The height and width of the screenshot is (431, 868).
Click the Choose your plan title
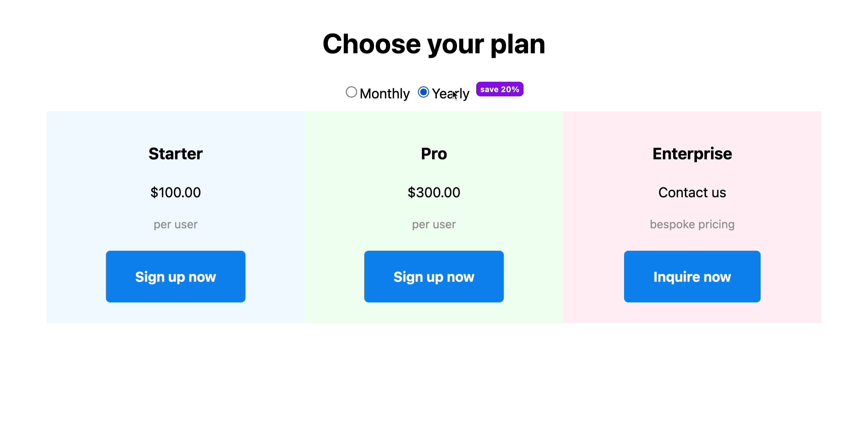(x=434, y=44)
